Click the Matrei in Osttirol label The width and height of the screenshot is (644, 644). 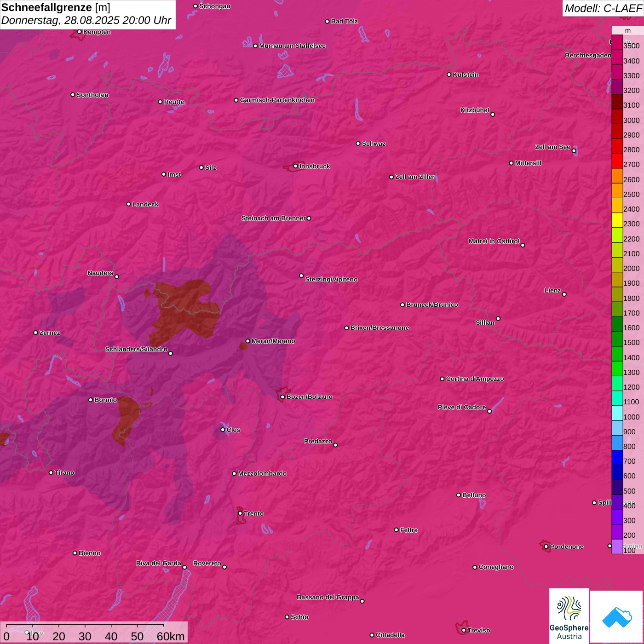(x=494, y=241)
